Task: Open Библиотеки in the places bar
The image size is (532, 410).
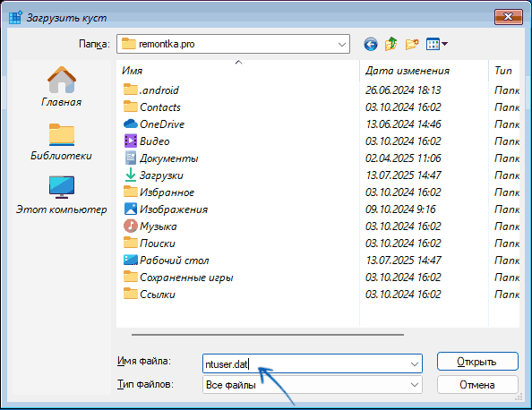Action: tap(62, 141)
